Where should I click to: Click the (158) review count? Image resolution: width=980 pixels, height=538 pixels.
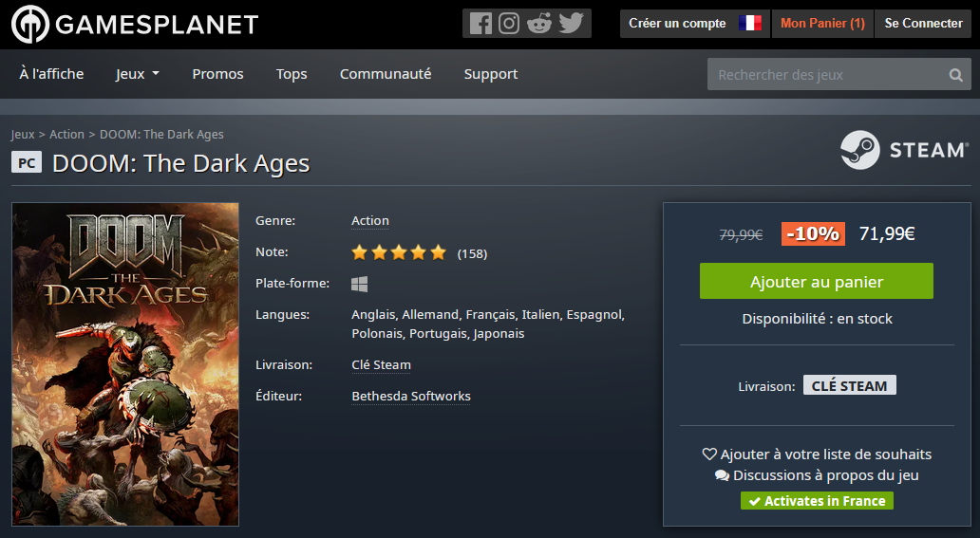[x=472, y=253]
